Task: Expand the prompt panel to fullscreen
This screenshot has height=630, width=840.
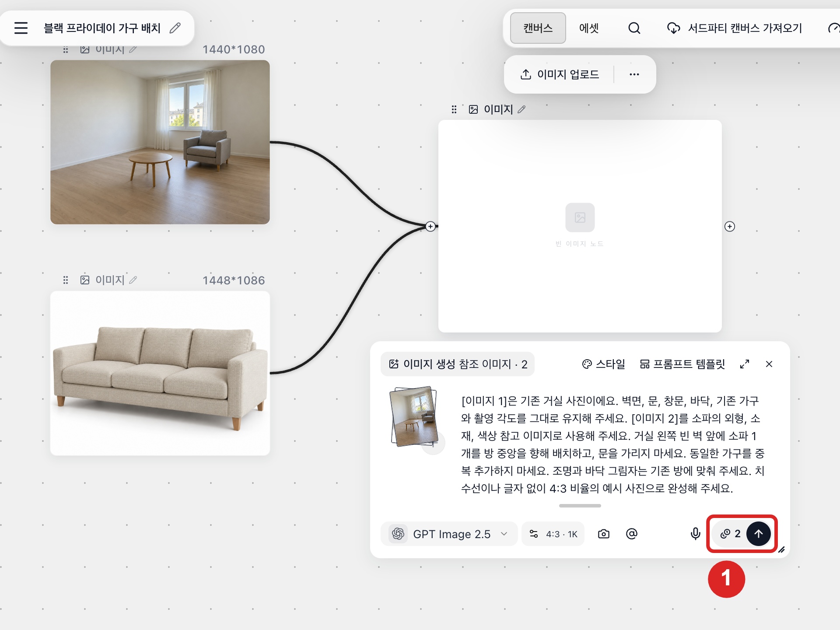Action: 745,364
